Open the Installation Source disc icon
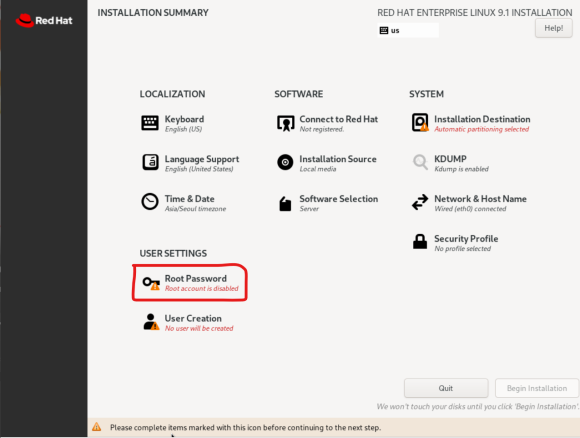The image size is (580, 438). tap(285, 162)
